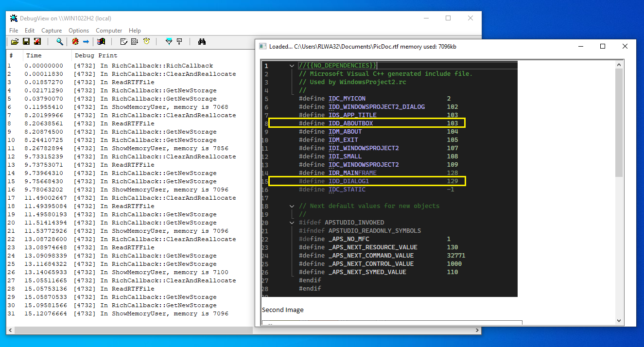Toggle the Pass-Through blue arrow icon
This screenshot has height=347, width=644.
pos(86,42)
